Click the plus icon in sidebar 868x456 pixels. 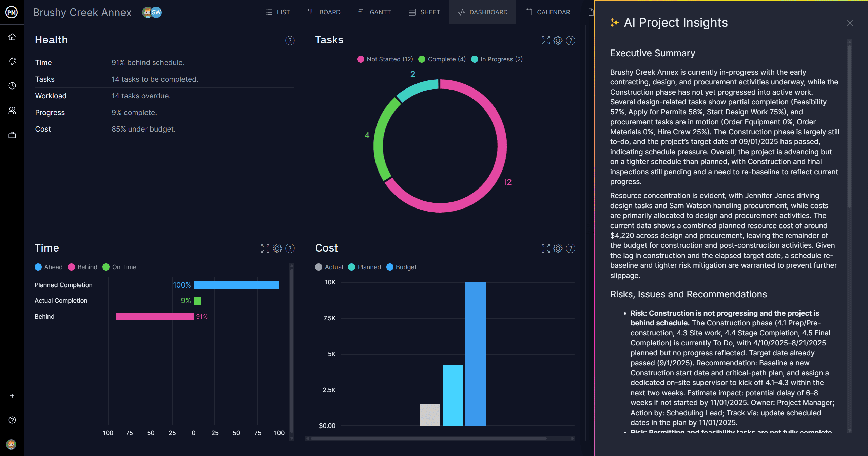click(x=12, y=396)
